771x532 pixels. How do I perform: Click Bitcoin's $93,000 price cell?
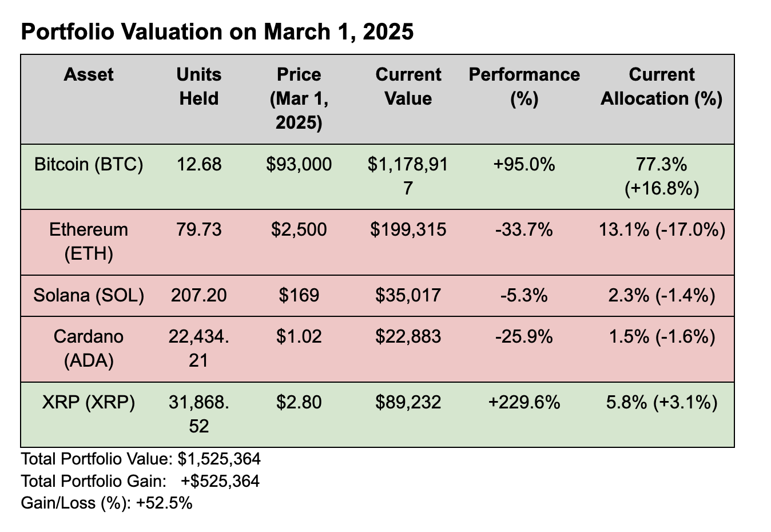click(299, 165)
